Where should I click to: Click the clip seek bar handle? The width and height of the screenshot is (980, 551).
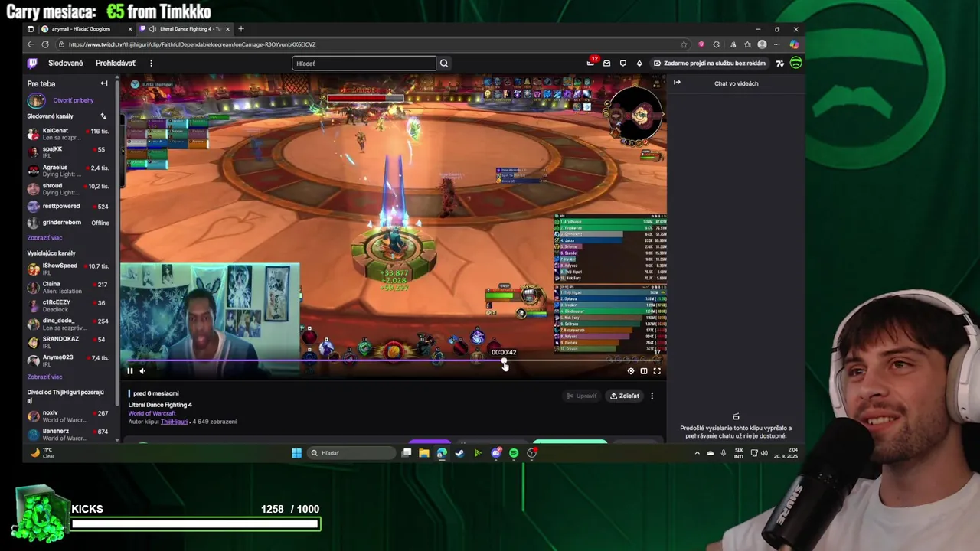point(504,361)
